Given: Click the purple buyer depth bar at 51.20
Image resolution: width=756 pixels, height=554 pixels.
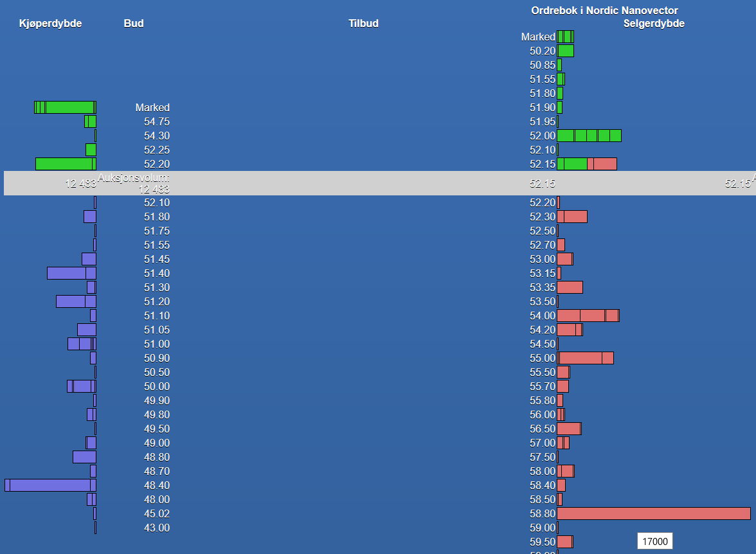Looking at the screenshot, I should [x=76, y=302].
